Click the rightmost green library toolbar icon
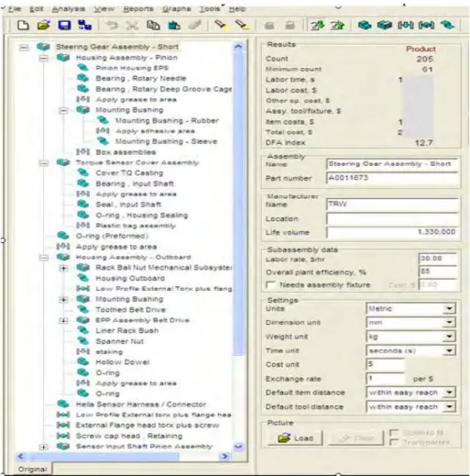 click(447, 25)
